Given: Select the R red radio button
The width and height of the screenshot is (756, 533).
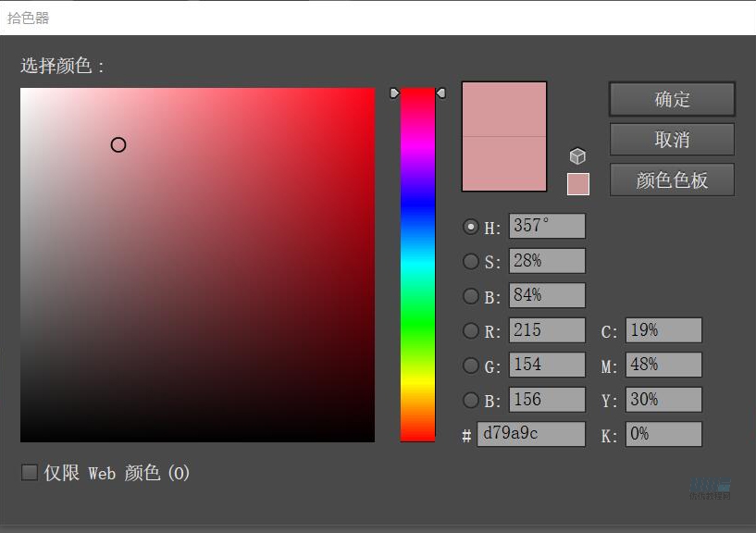Looking at the screenshot, I should [x=471, y=330].
